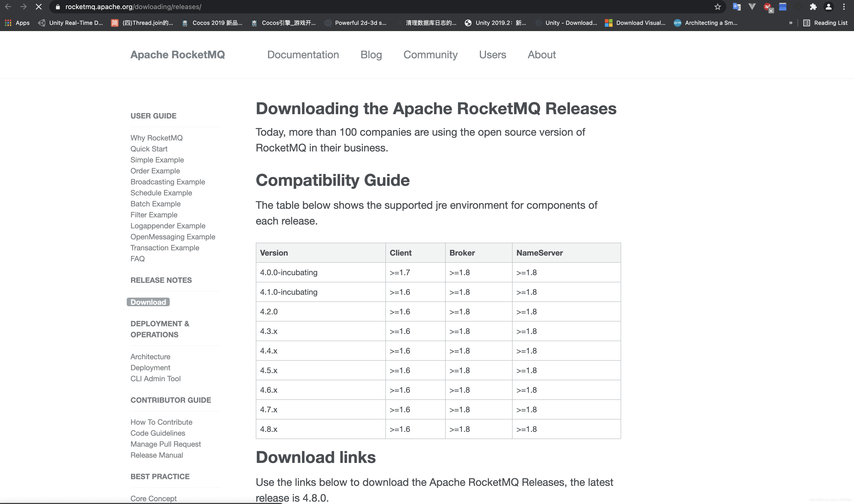This screenshot has width=854, height=504.
Task: Open Simple Example sidebar link
Action: 157,160
